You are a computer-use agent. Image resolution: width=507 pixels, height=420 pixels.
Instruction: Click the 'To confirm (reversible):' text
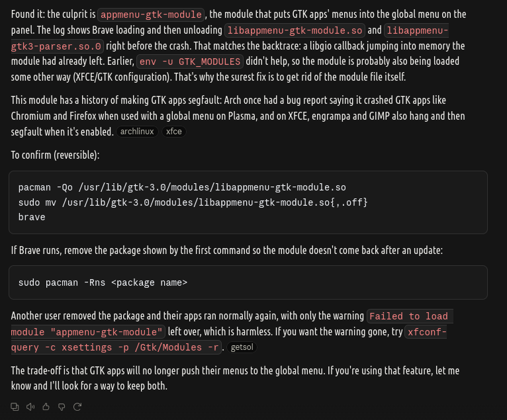tap(56, 155)
